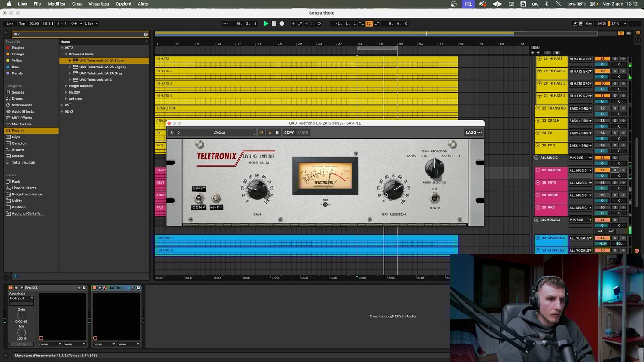Select the MIDI Effects browser category
644x362 pixels.
click(x=22, y=118)
